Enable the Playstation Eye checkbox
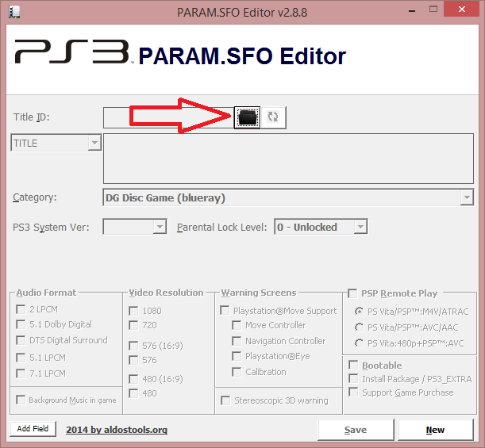Viewport: 485px width, 448px height. pos(237,356)
